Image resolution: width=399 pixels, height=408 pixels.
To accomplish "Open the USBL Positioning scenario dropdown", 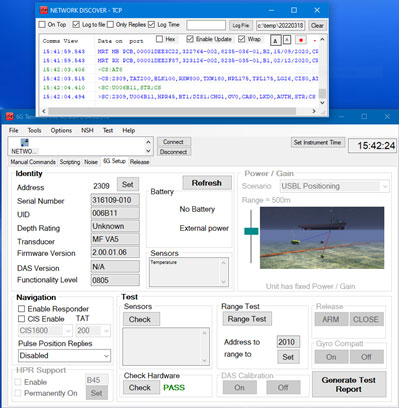I will pyautogui.click(x=334, y=186).
